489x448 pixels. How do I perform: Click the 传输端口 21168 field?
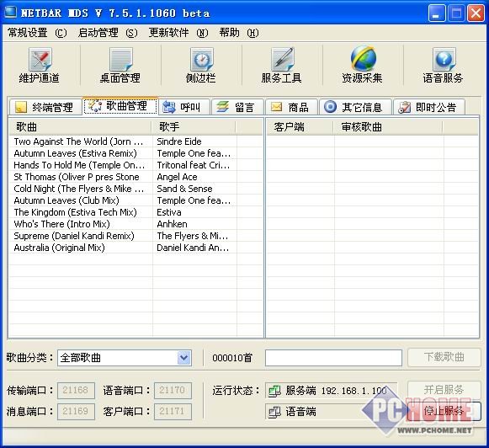click(x=76, y=390)
